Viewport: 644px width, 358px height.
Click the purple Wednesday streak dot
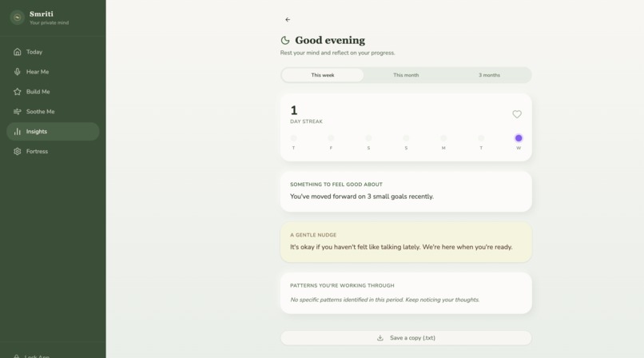pos(519,138)
